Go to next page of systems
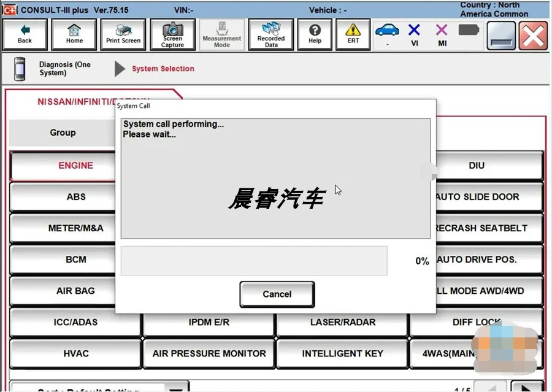 click(527, 386)
